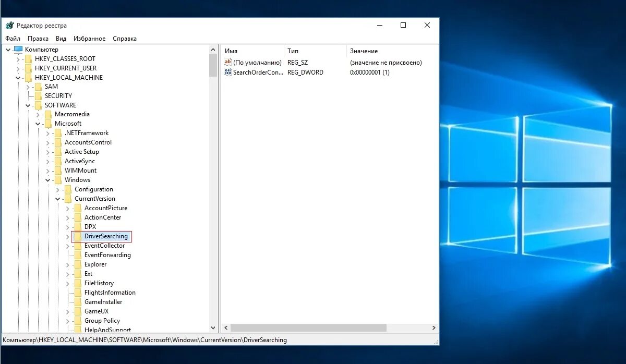The width and height of the screenshot is (626, 364).
Task: Click the REG_DWORD type cell
Action: tap(305, 72)
